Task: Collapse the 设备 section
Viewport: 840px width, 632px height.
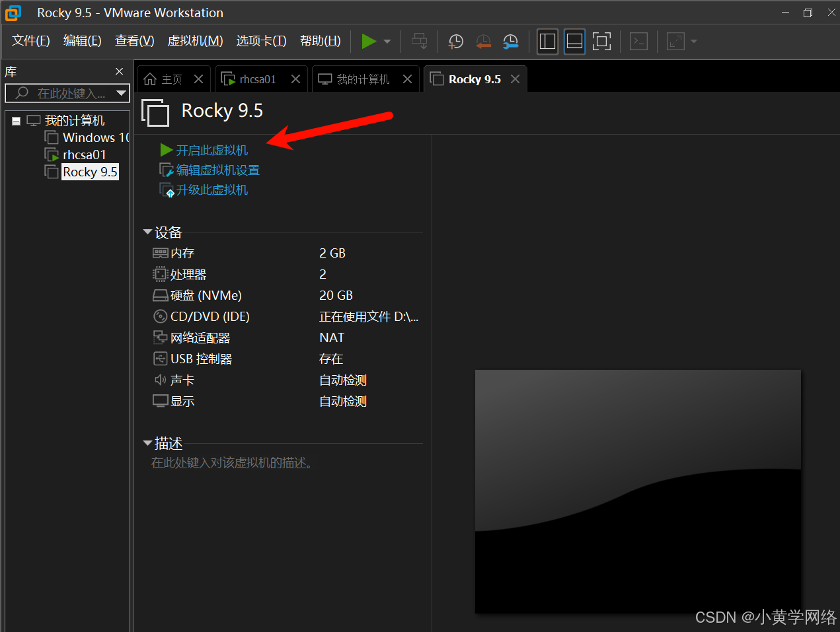Action: pyautogui.click(x=147, y=232)
